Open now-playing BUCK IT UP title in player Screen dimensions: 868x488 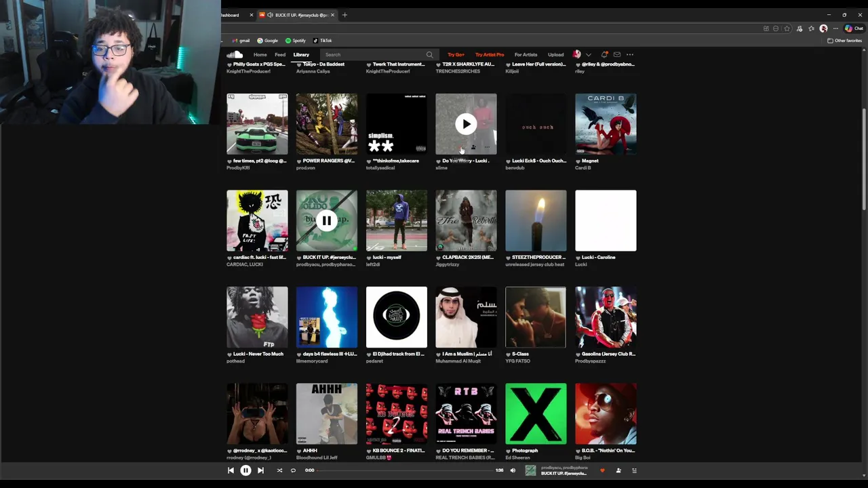(x=564, y=474)
